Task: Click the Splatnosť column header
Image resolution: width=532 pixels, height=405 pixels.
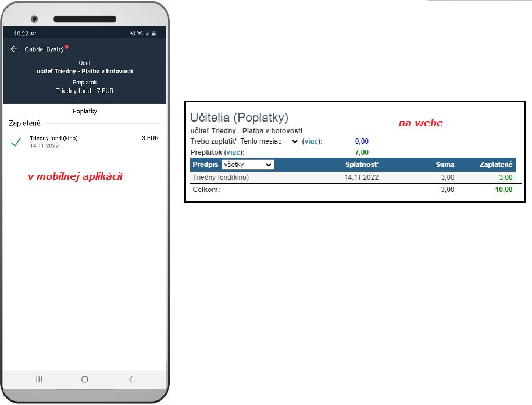Action: pos(362,165)
